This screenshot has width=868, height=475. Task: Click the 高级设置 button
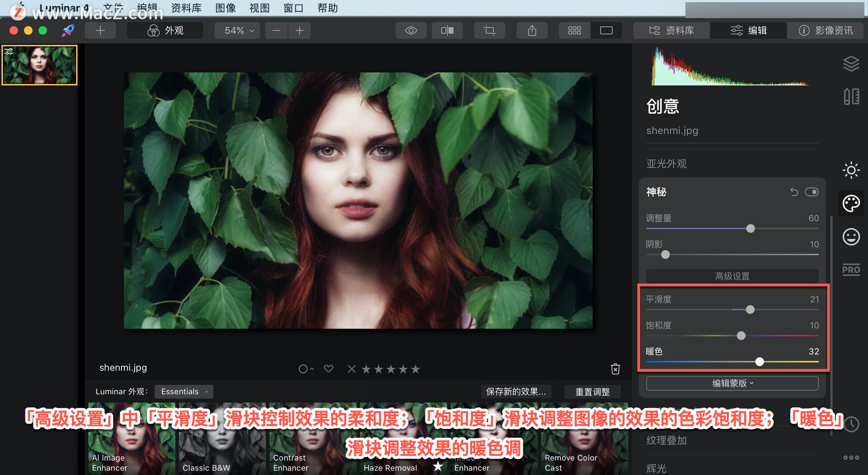[731, 276]
